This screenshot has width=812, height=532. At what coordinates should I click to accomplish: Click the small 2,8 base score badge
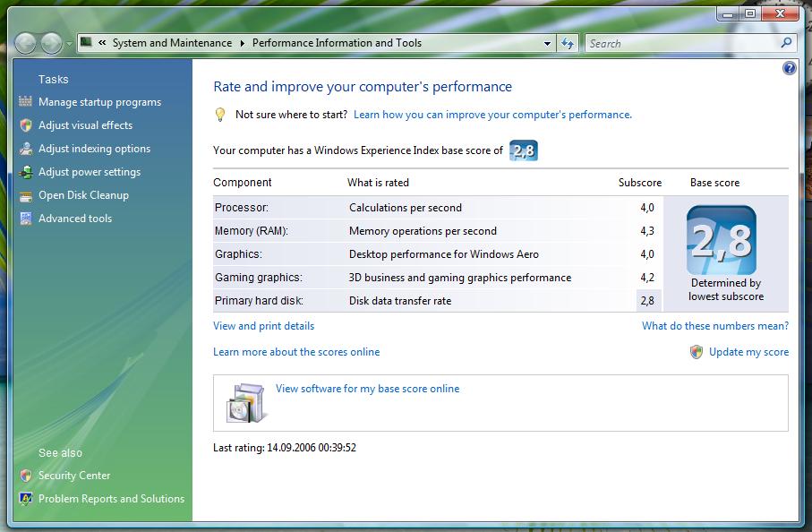point(524,150)
